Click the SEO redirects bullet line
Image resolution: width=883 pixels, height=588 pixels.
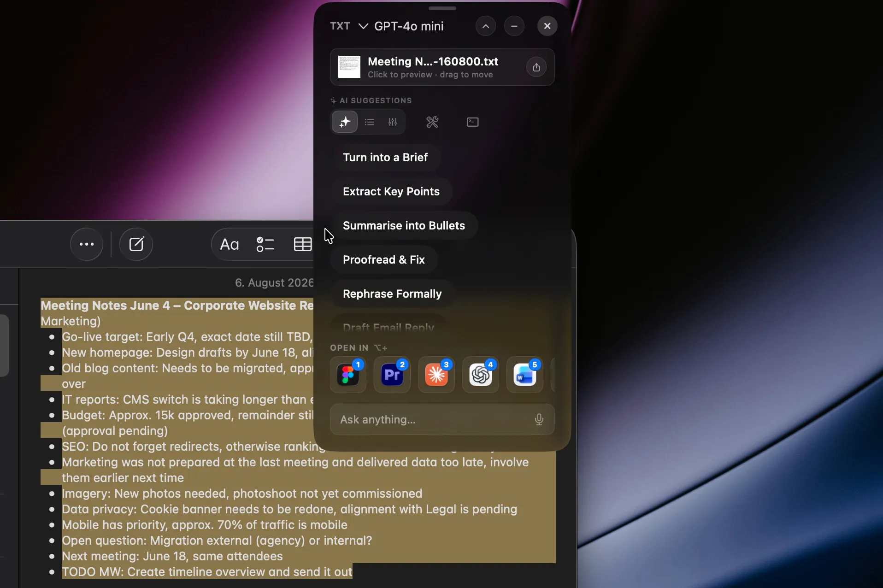click(194, 447)
